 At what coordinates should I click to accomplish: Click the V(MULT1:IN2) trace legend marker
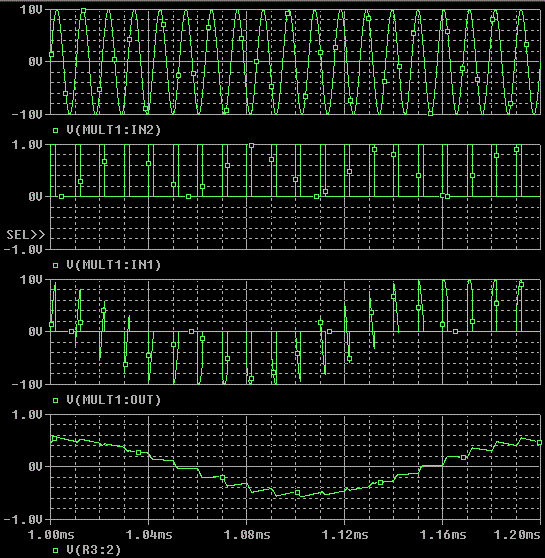(56, 131)
